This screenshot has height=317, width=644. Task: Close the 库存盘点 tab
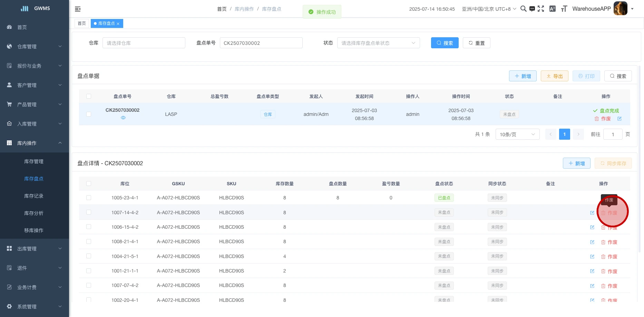[118, 24]
